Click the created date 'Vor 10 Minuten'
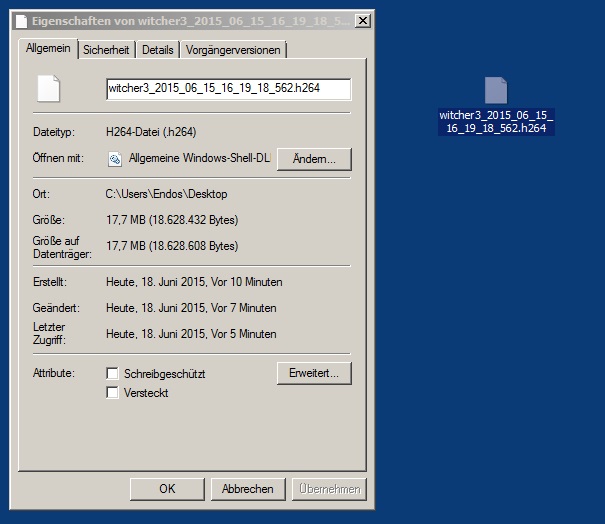 coord(247,282)
